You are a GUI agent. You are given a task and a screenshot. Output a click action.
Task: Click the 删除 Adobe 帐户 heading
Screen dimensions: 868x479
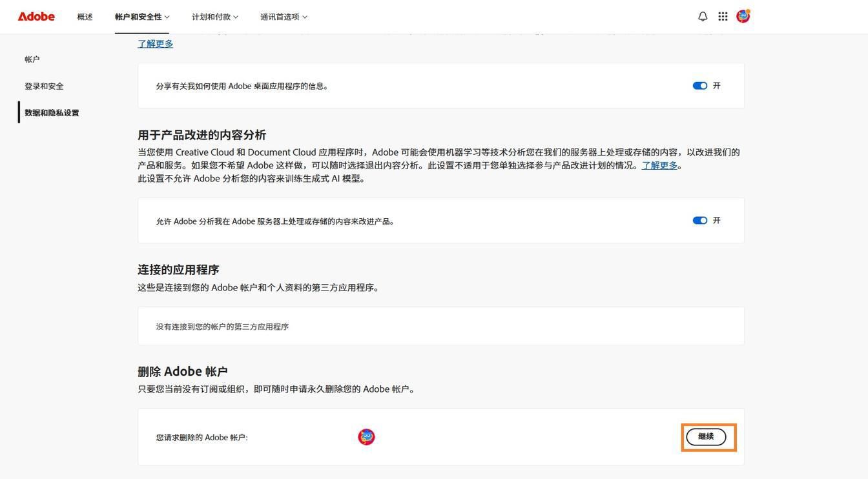(x=183, y=372)
